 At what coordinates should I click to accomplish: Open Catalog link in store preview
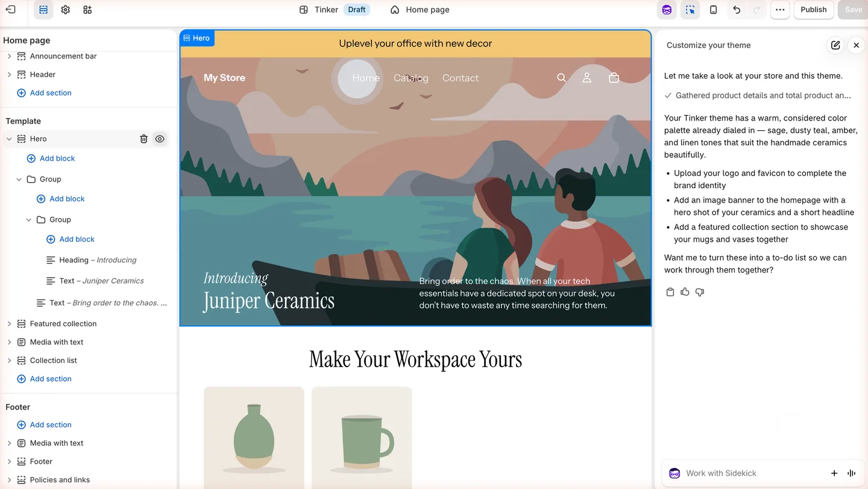[x=411, y=78]
